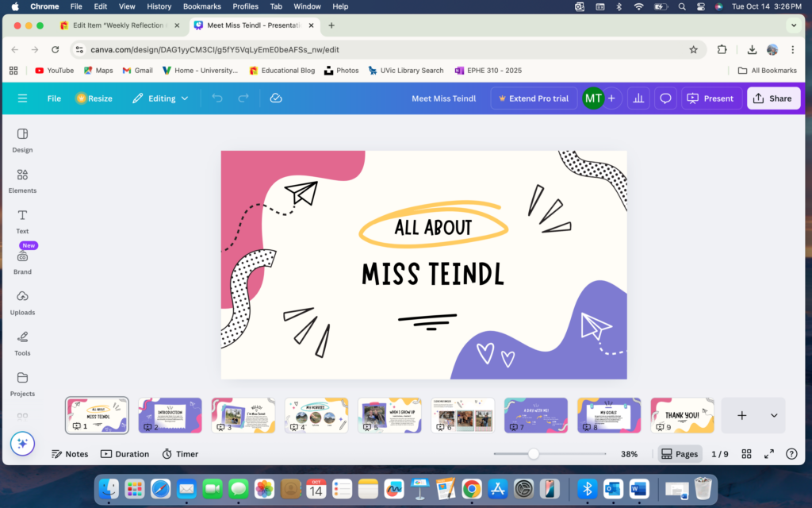Click the Share button
The width and height of the screenshot is (812, 508).
click(772, 98)
